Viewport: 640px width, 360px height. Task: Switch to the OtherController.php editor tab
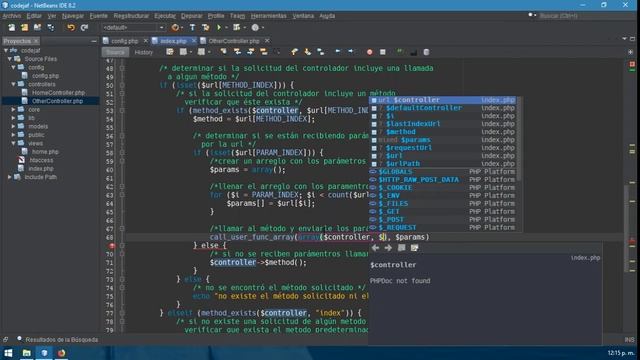pos(233,41)
